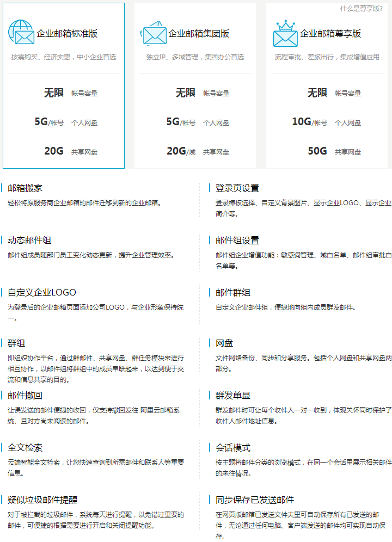Click the globe envelope icon for Standard edition
Image resolution: width=392 pixels, height=542 pixels.
(21, 33)
